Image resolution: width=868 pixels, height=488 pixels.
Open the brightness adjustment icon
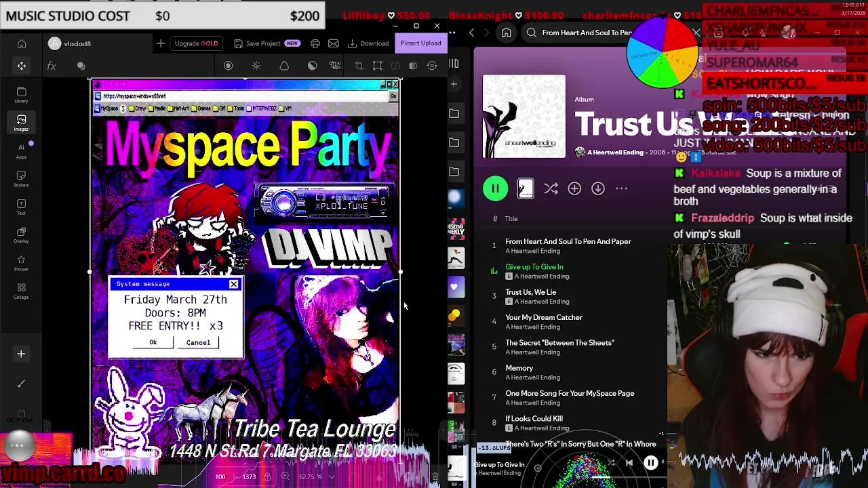pyautogui.click(x=256, y=66)
